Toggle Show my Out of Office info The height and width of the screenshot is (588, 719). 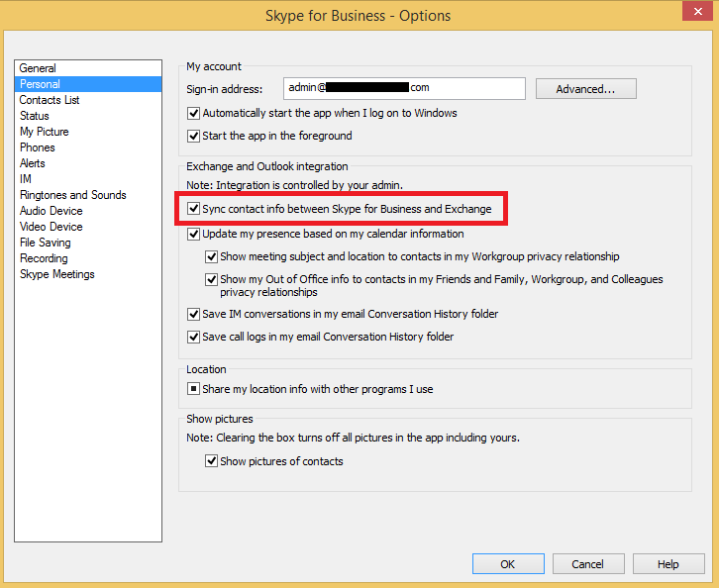(211, 279)
